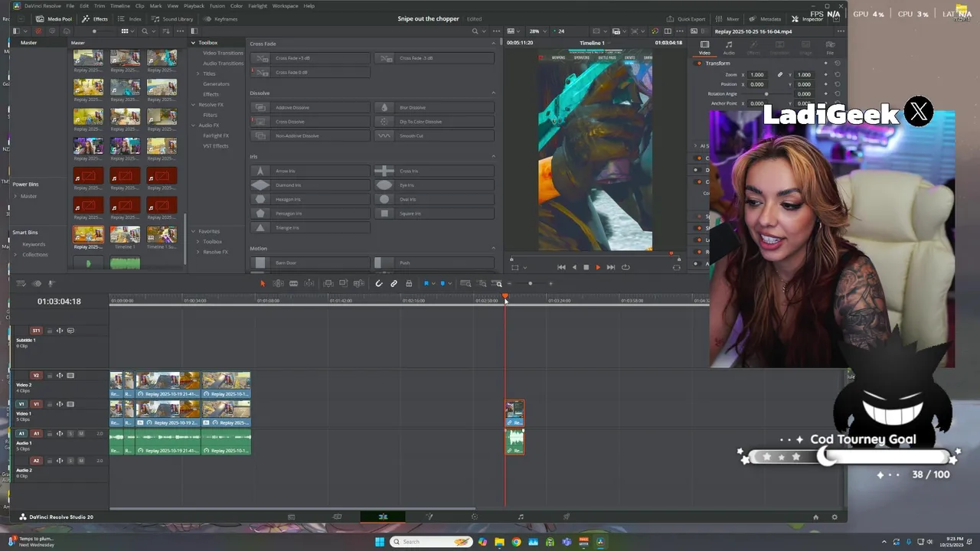
Task: Toggle the Zoom link chain icon
Action: click(779, 75)
